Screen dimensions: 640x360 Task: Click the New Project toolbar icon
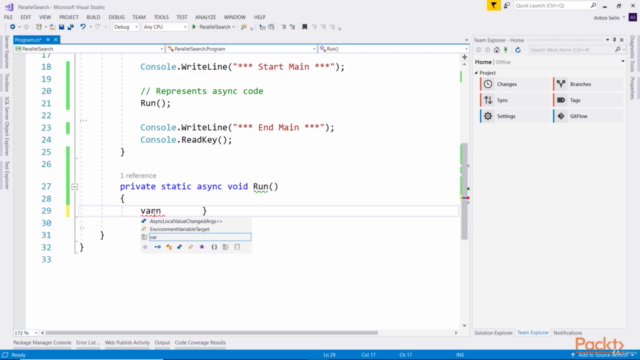coord(39,27)
